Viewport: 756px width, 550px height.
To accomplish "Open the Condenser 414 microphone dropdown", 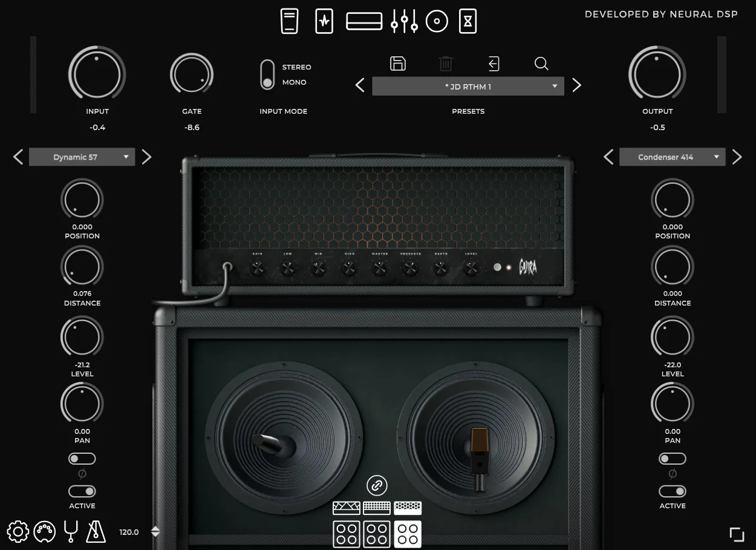I will 673,157.
